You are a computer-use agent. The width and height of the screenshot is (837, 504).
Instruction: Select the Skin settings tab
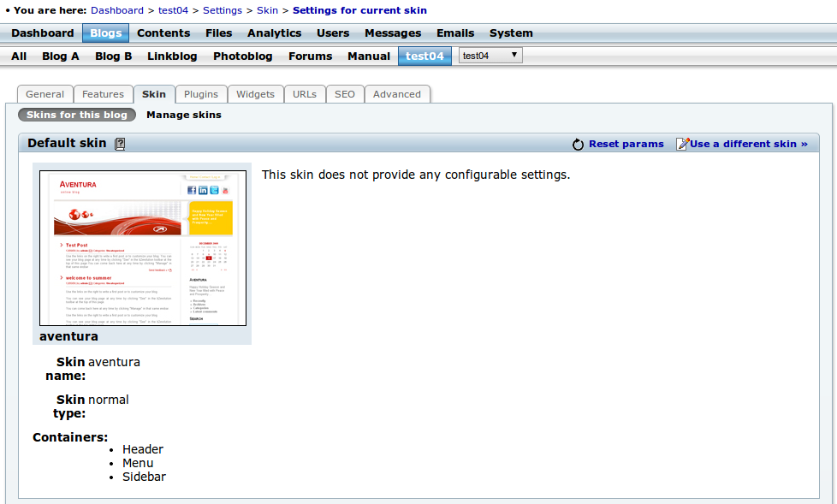154,94
